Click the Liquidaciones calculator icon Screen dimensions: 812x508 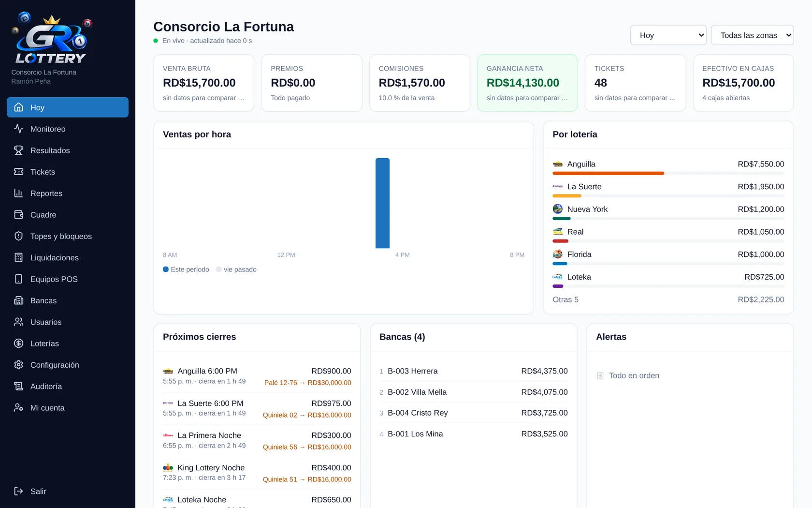(18, 257)
